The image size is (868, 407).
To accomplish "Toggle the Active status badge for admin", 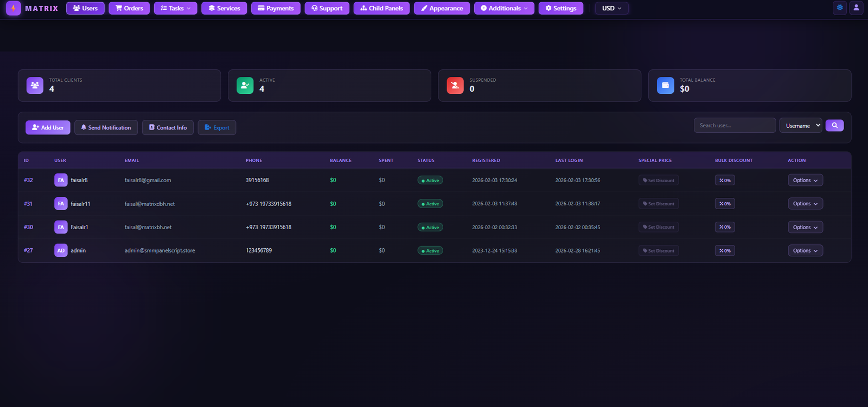I will [x=430, y=250].
